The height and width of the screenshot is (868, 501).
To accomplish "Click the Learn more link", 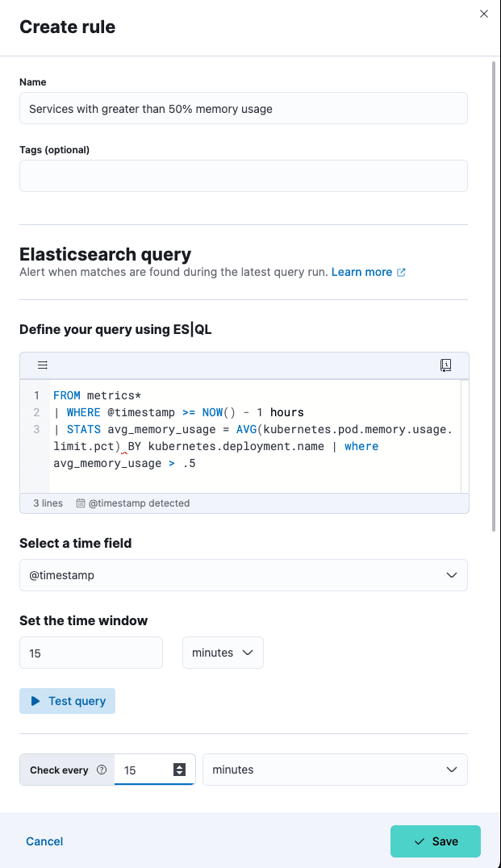I will pos(361,272).
